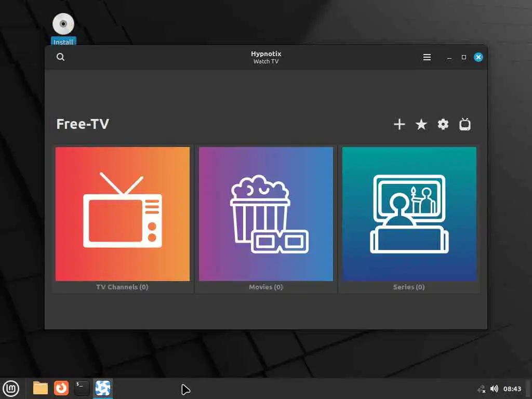Viewport: 532px width, 399px height.
Task: Open the network status tray icon
Action: point(481,389)
